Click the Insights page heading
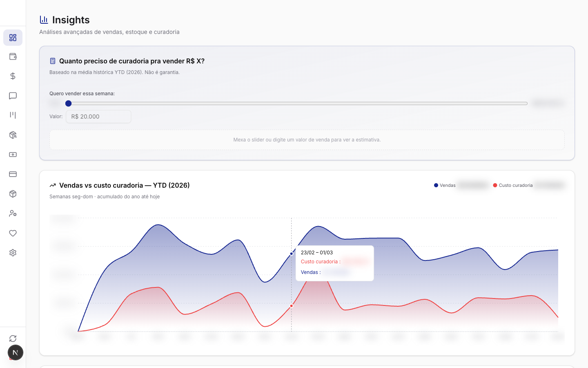Screen dimensions: 588x368 point(71,20)
